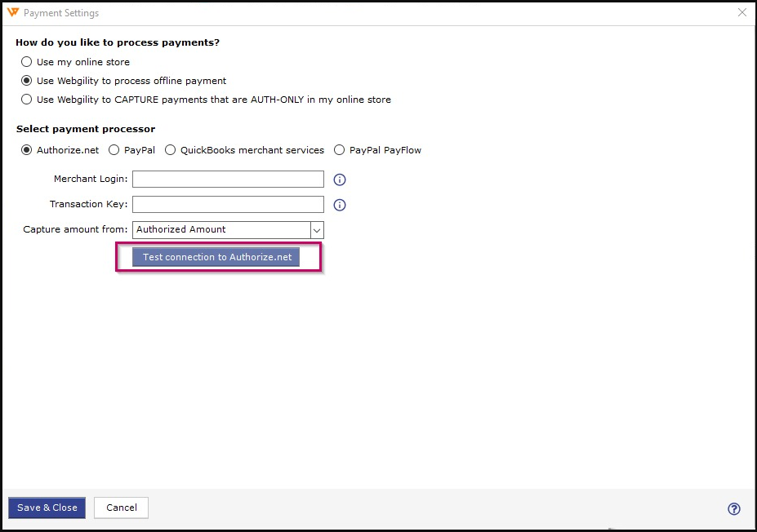Click the Transaction Key info icon
Viewport: 757px width, 532px height.
coord(341,205)
